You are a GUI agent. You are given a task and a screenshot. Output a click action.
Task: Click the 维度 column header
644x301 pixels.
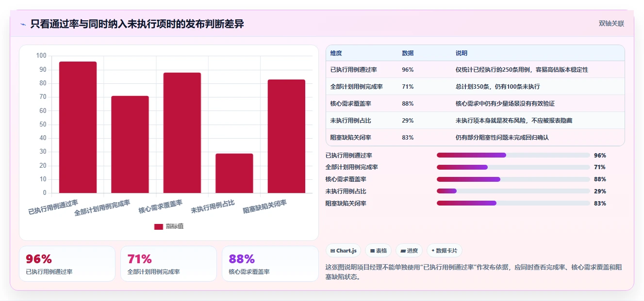(336, 53)
